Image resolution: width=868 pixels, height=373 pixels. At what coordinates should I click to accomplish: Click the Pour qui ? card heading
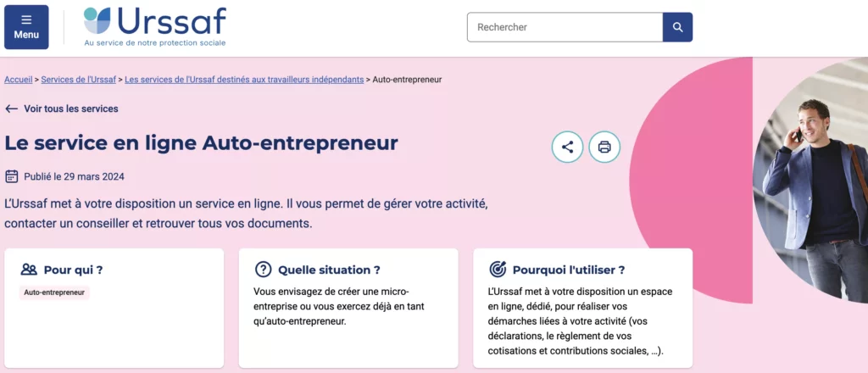pos(73,270)
